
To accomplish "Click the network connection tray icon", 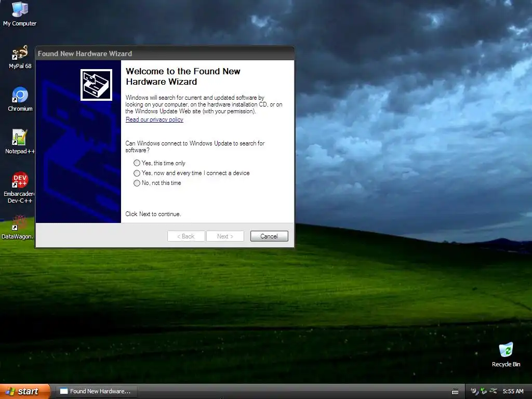I will [493, 391].
